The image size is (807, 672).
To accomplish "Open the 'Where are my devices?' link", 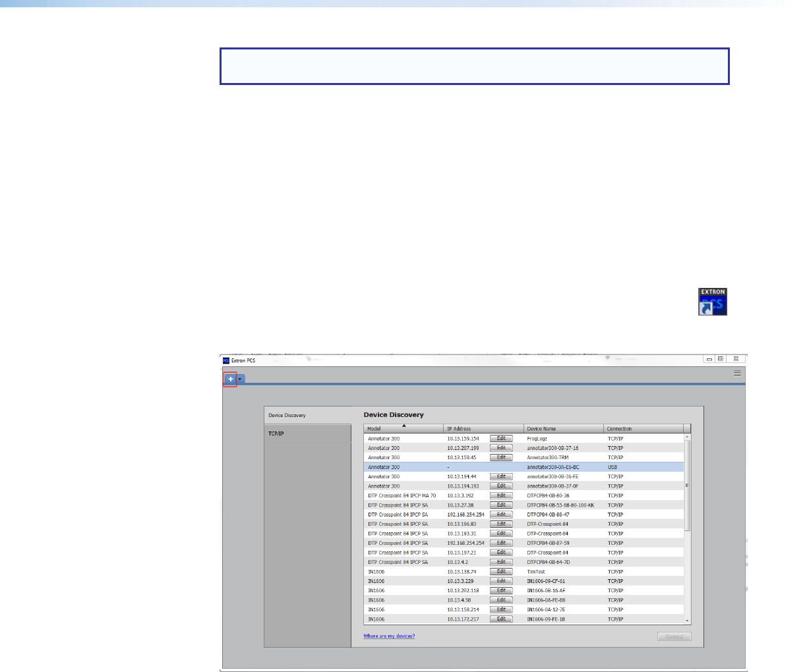I will click(x=389, y=636).
